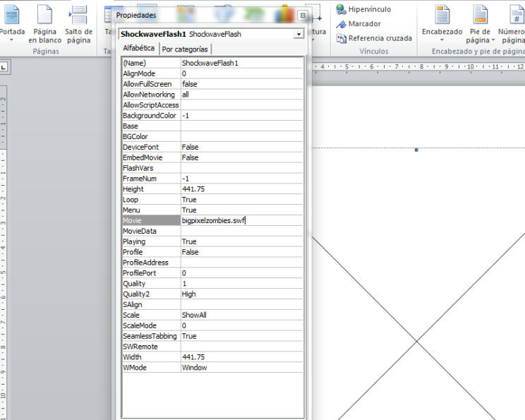The height and width of the screenshot is (420, 525).
Task: Click the Marcador bookmark icon
Action: point(341,24)
